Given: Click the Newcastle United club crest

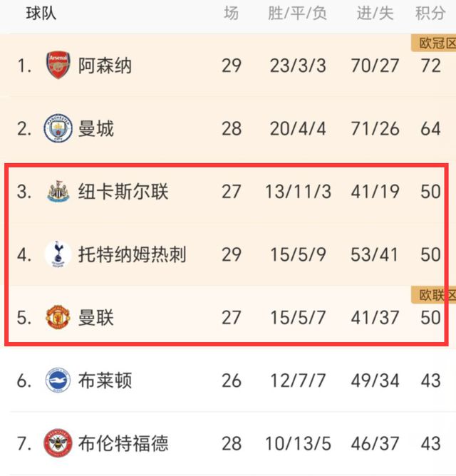Looking at the screenshot, I should [x=58, y=192].
